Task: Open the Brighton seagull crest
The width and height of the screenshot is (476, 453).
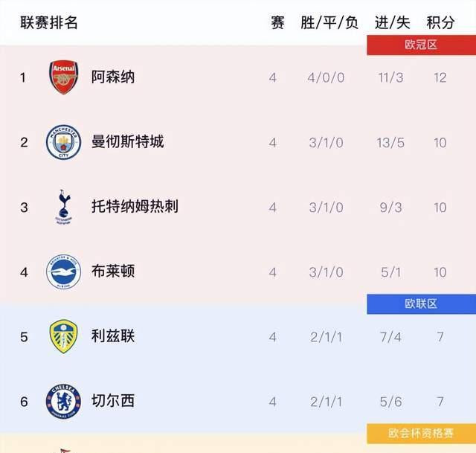Action: [64, 272]
